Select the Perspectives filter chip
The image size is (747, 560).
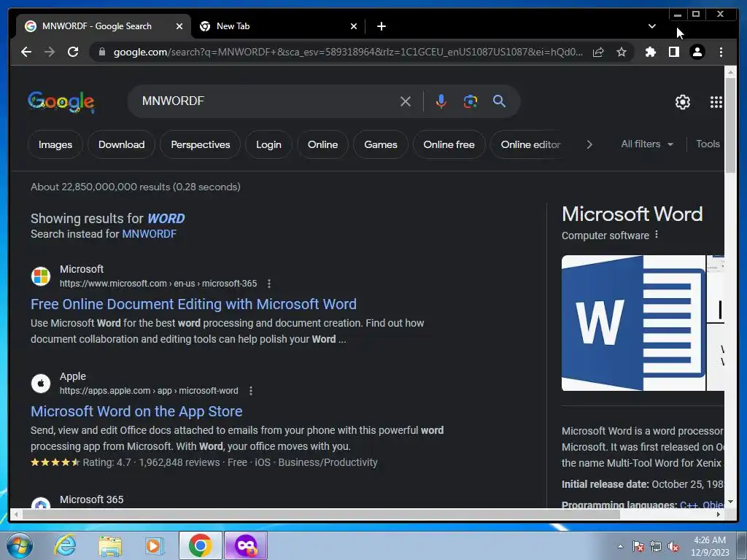click(x=200, y=144)
